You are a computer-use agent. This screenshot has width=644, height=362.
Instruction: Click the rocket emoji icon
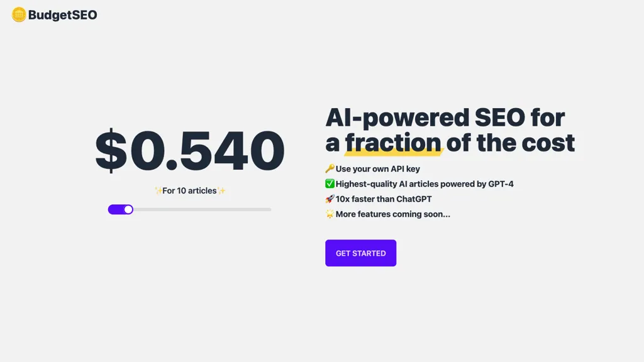pyautogui.click(x=330, y=199)
